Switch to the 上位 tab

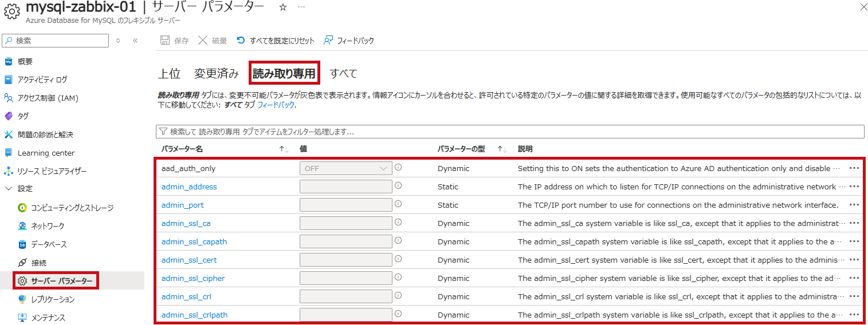(x=169, y=73)
